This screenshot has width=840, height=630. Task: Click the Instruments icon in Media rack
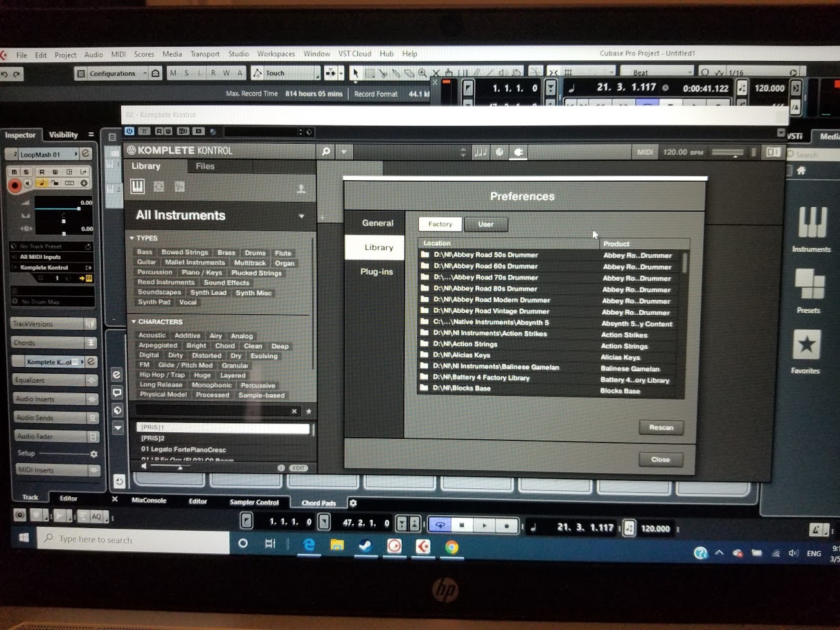[x=811, y=225]
